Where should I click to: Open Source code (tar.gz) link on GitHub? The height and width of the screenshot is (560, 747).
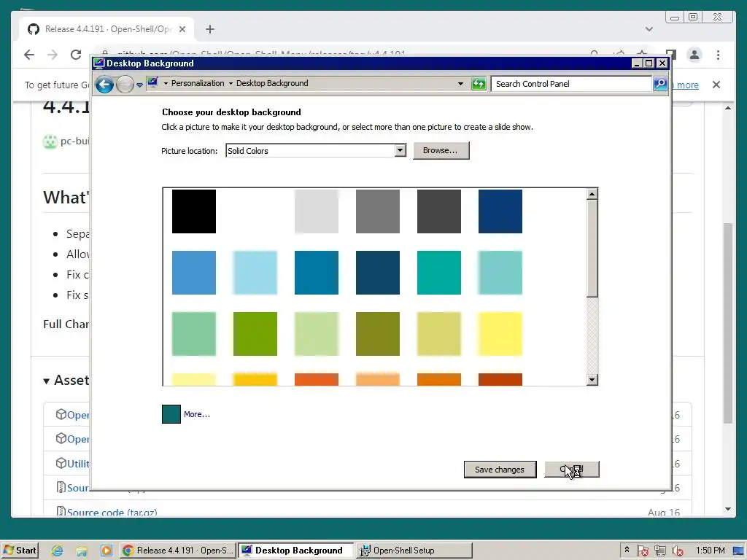(x=112, y=513)
